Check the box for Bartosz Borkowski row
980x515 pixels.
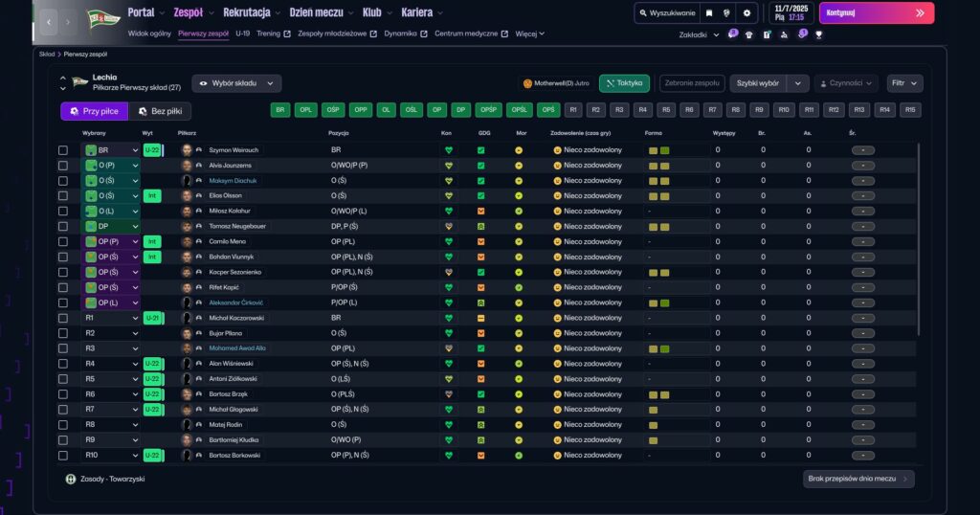(63, 456)
